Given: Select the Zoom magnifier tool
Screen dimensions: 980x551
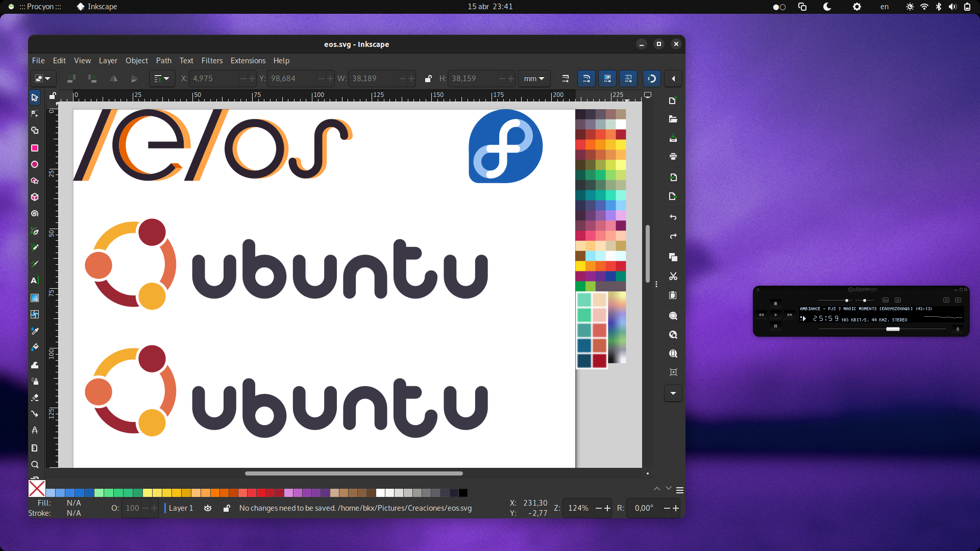Looking at the screenshot, I should pyautogui.click(x=35, y=465).
